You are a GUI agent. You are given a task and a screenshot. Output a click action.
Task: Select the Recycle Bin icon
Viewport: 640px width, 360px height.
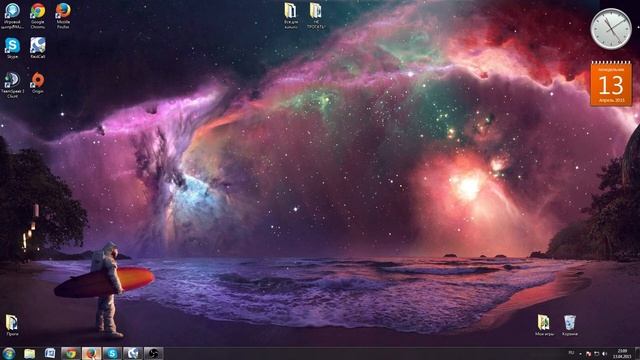[x=570, y=325]
